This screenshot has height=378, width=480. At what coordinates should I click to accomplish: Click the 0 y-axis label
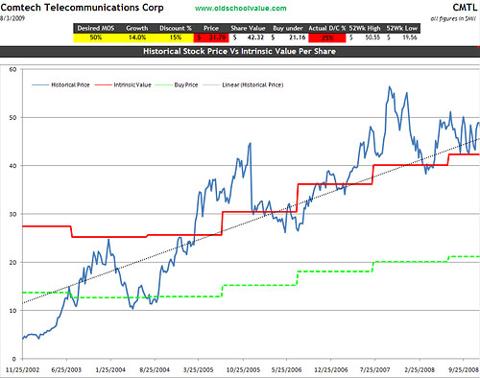click(14, 359)
